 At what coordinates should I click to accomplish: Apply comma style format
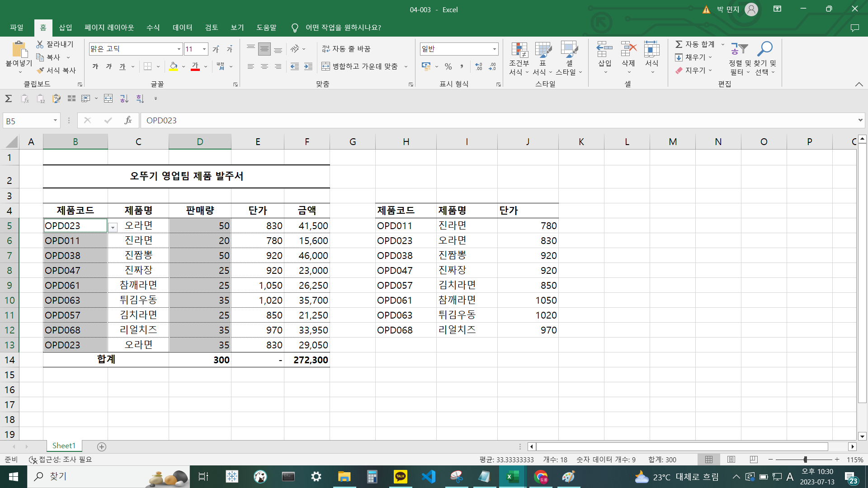coord(462,66)
